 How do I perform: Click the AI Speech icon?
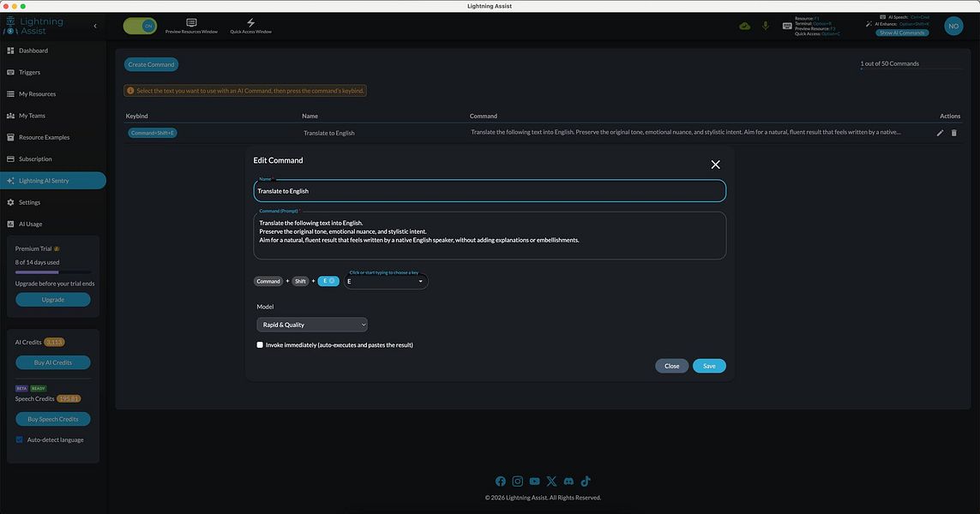click(882, 17)
